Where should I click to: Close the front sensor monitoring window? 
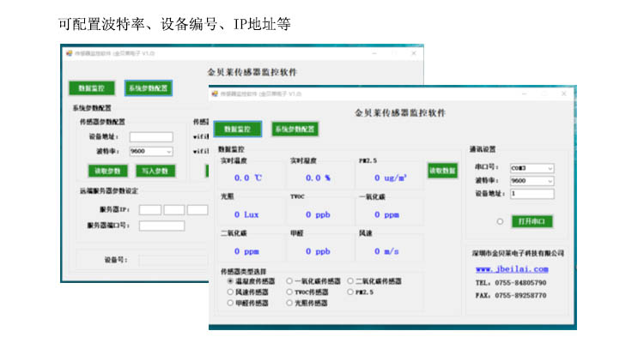tap(562, 93)
